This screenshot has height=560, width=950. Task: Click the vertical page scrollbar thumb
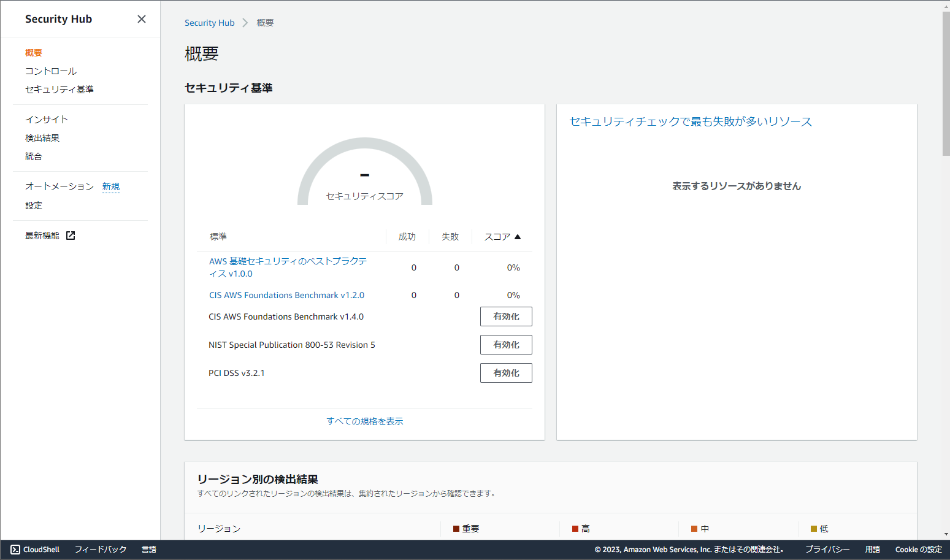pyautogui.click(x=946, y=83)
